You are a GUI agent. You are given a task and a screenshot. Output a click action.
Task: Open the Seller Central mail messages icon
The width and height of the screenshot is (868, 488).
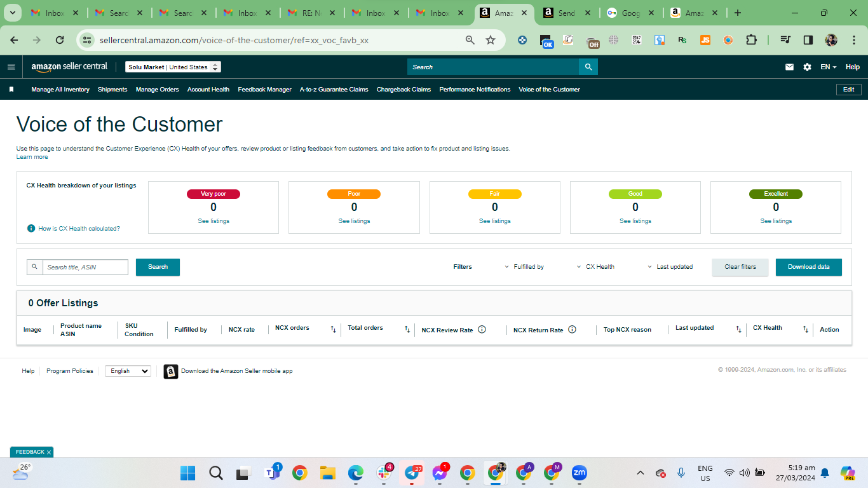[789, 67]
